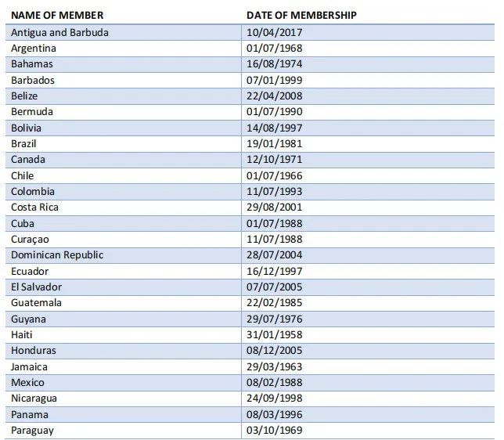The height and width of the screenshot is (440, 504).
Task: Click Canada's date 12/10/1971
Action: (274, 160)
